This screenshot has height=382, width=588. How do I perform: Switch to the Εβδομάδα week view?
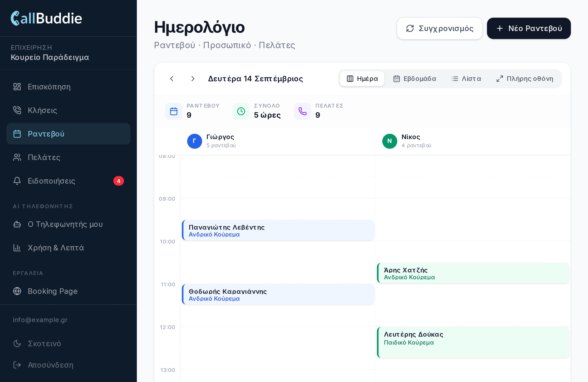tap(415, 79)
